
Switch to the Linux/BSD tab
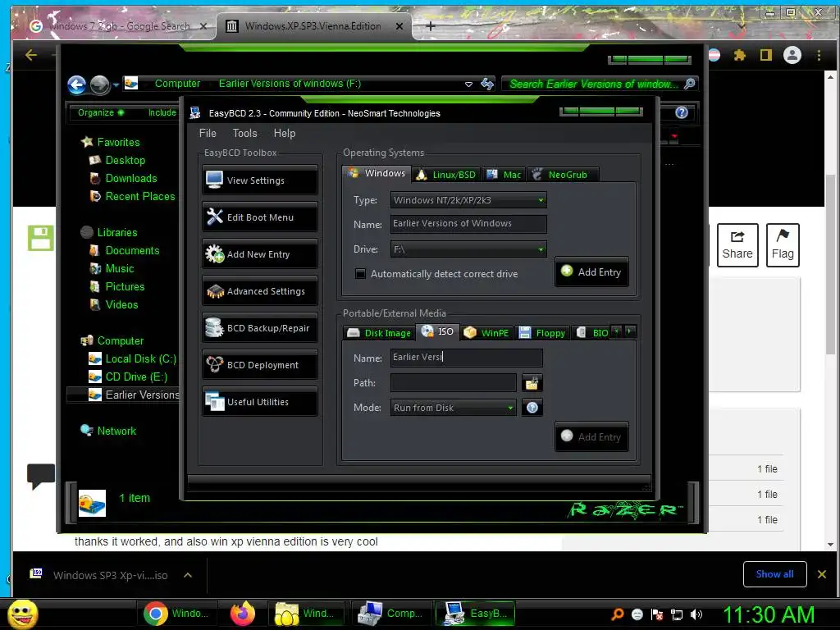(446, 175)
